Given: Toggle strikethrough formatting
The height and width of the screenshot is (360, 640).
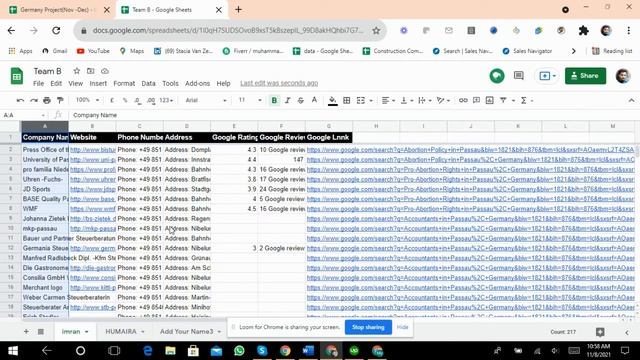Looking at the screenshot, I should pos(301,100).
